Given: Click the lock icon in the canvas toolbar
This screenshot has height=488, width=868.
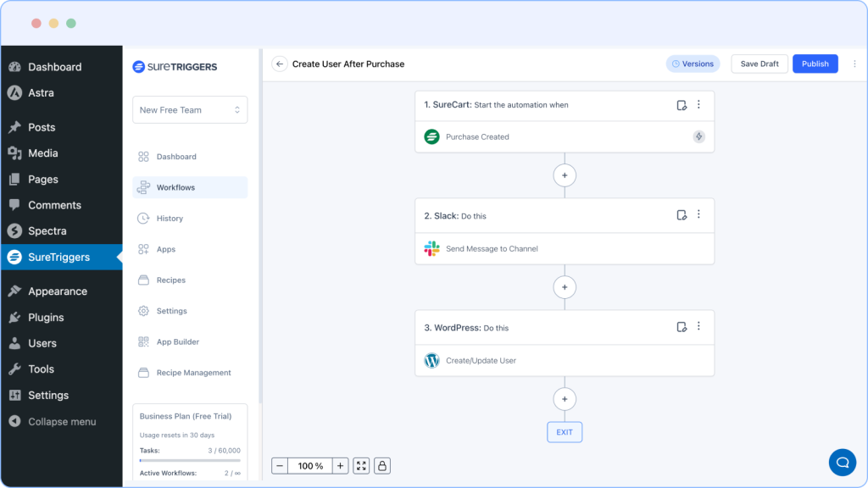Looking at the screenshot, I should click(x=381, y=465).
